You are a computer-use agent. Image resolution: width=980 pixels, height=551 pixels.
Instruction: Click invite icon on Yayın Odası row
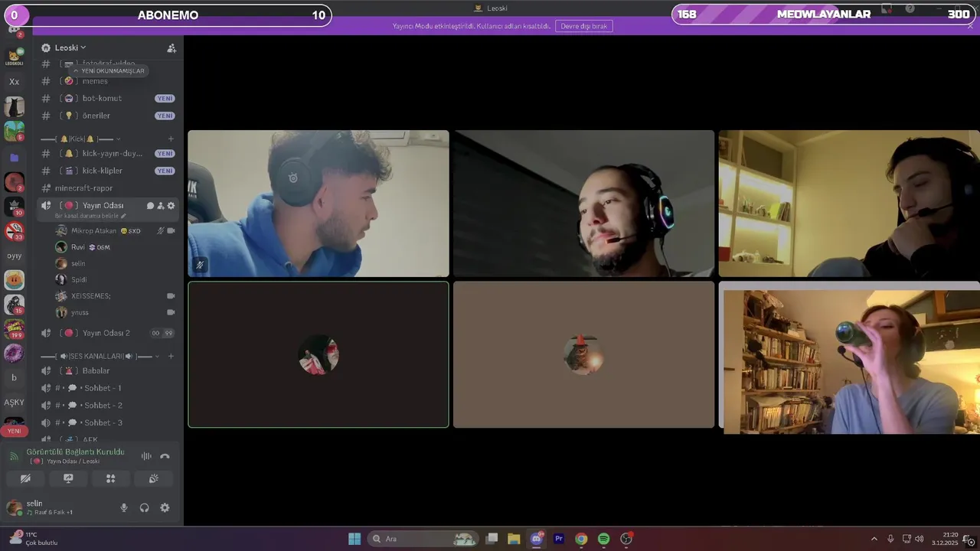161,206
